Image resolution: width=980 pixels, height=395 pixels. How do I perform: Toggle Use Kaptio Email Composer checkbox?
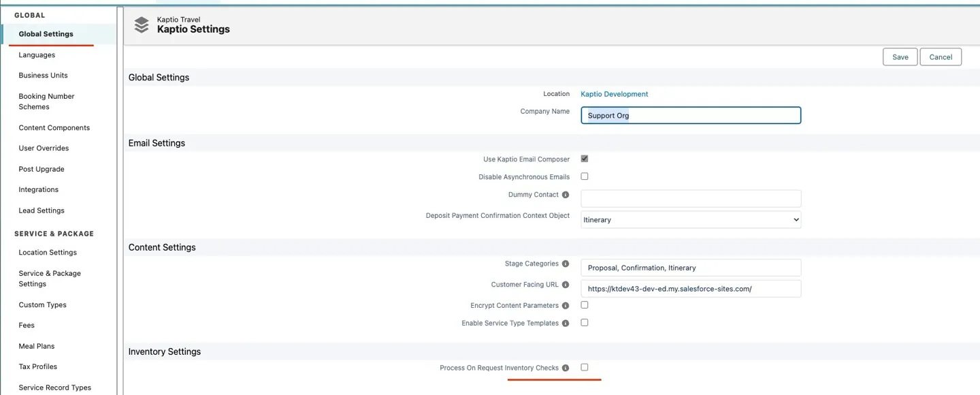[584, 159]
